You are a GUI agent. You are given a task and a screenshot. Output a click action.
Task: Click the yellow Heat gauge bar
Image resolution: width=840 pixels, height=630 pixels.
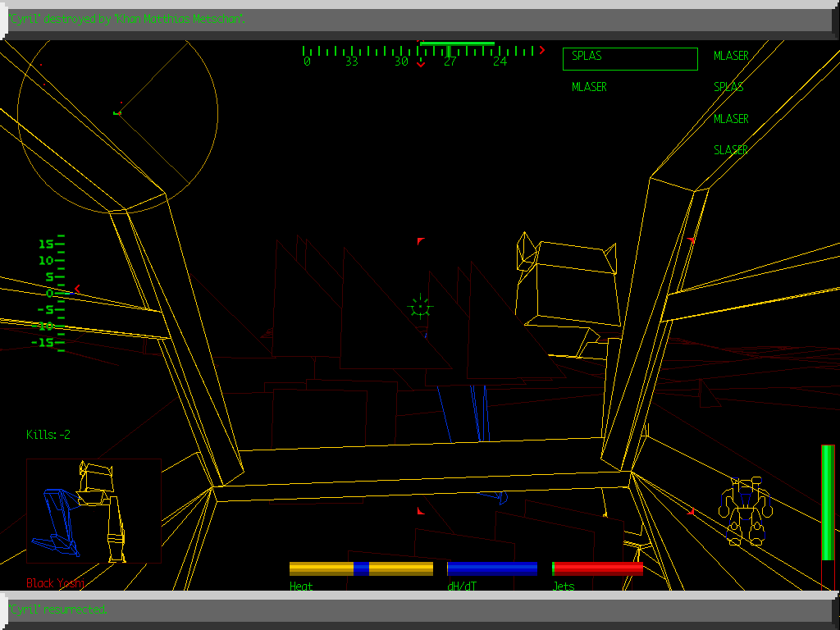pyautogui.click(x=361, y=568)
